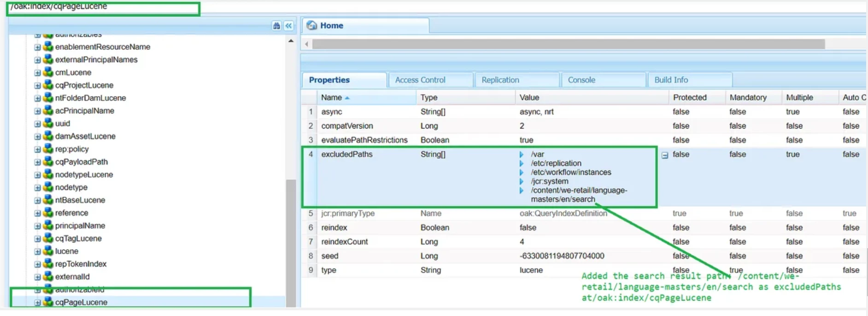Screen dimensions: 868x316
Task: Sort by the Multiple column header
Action: [x=809, y=97]
